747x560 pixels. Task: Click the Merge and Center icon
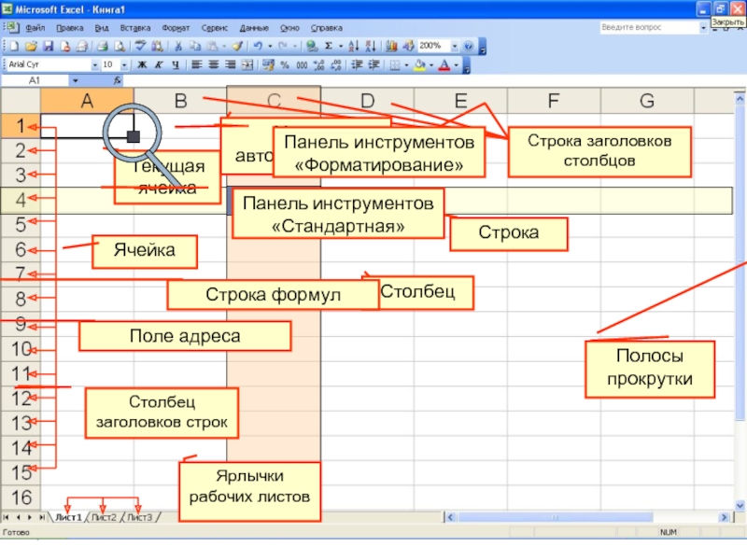[x=247, y=65]
